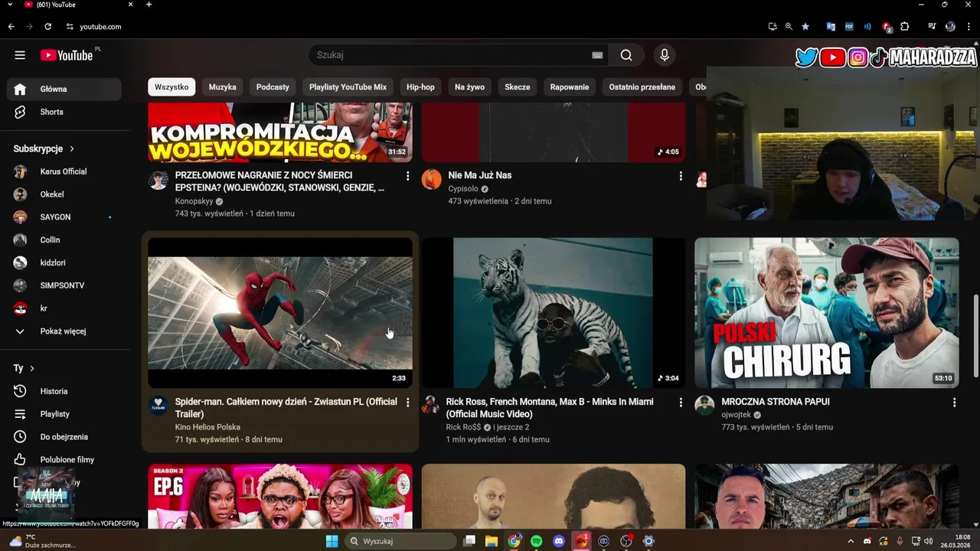Open Spider-man Zwiastun PL video title
980x551 pixels.
(x=286, y=408)
